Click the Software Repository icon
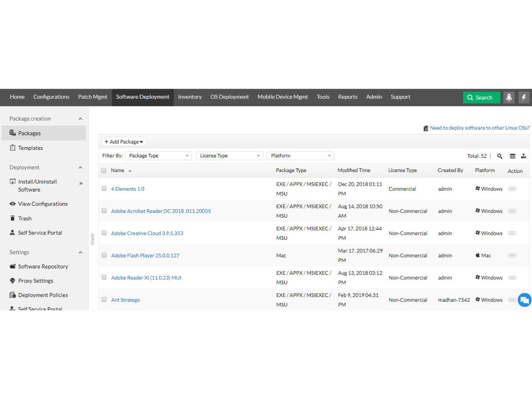Image resolution: width=532 pixels, height=399 pixels. (12, 266)
